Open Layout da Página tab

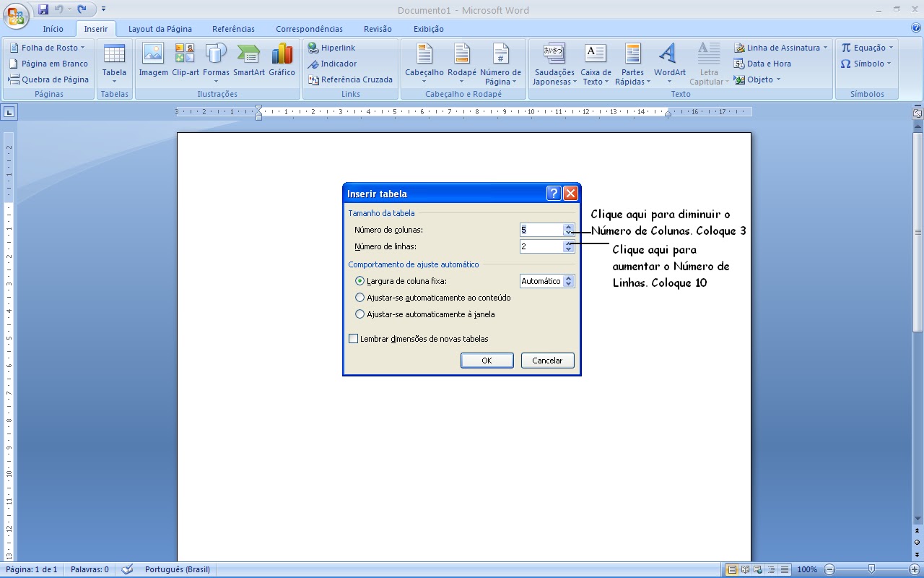160,29
